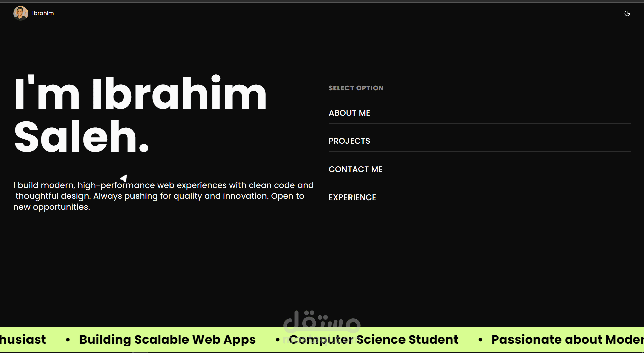Toggle dark mode using the moon icon
Image resolution: width=644 pixels, height=353 pixels.
click(627, 13)
